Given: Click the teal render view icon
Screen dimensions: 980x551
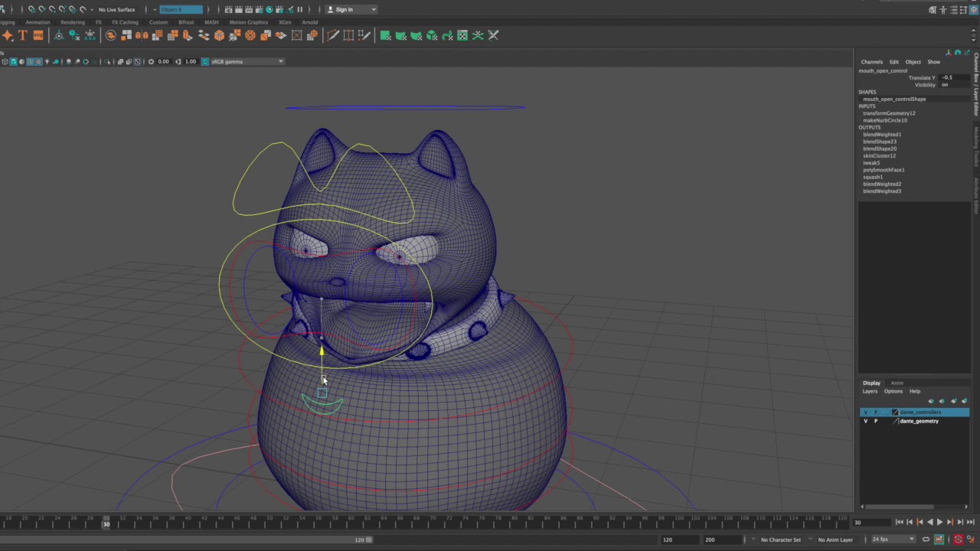Looking at the screenshot, I should click(x=269, y=9).
